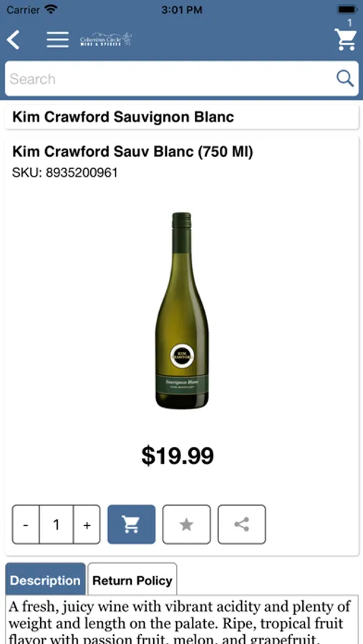The image size is (363, 644).
Task: Tap the Kim Crawford bottle image
Action: pos(182,310)
